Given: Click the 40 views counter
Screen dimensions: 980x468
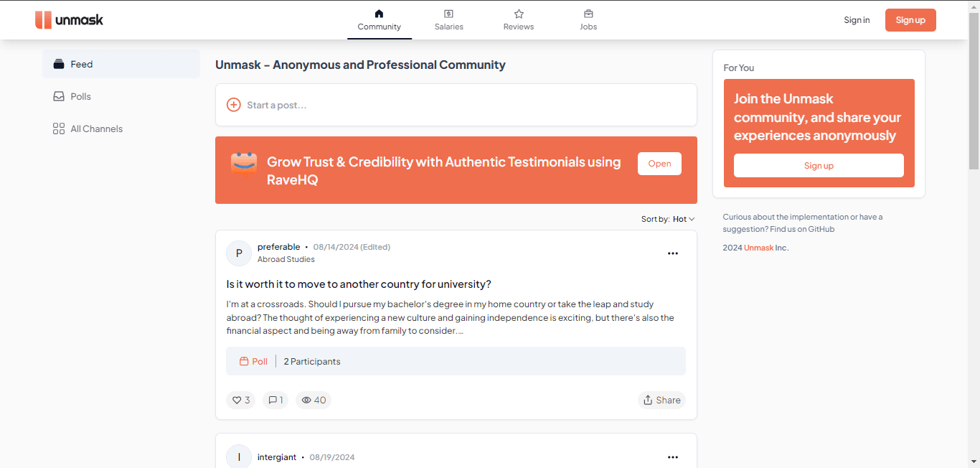Looking at the screenshot, I should pyautogui.click(x=314, y=400).
